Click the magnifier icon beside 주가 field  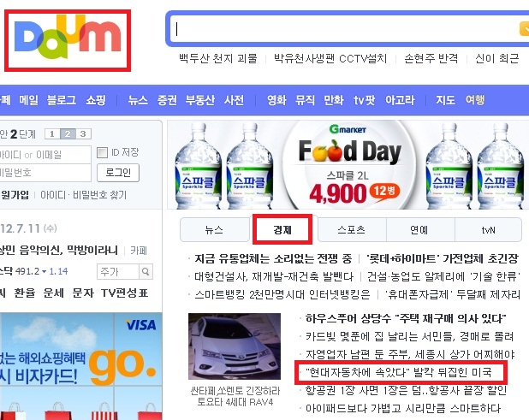pyautogui.click(x=146, y=272)
